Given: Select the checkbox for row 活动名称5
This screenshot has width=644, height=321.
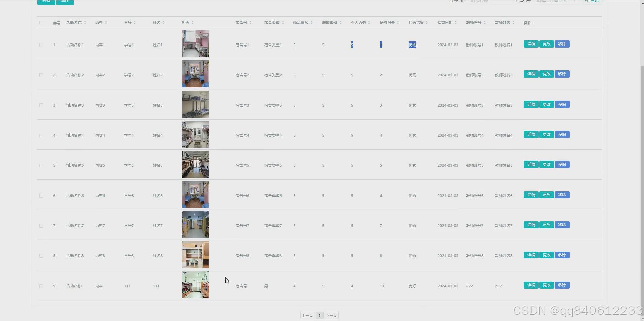Looking at the screenshot, I should [41, 165].
